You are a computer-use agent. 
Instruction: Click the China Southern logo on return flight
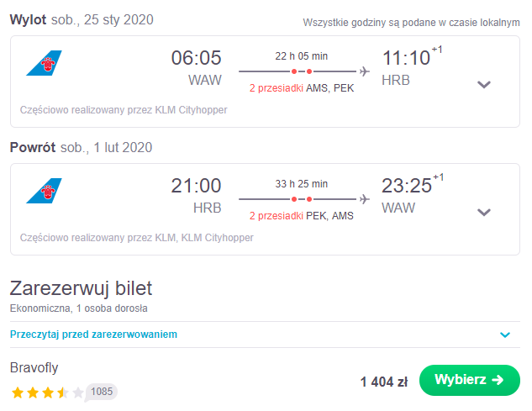(44, 191)
